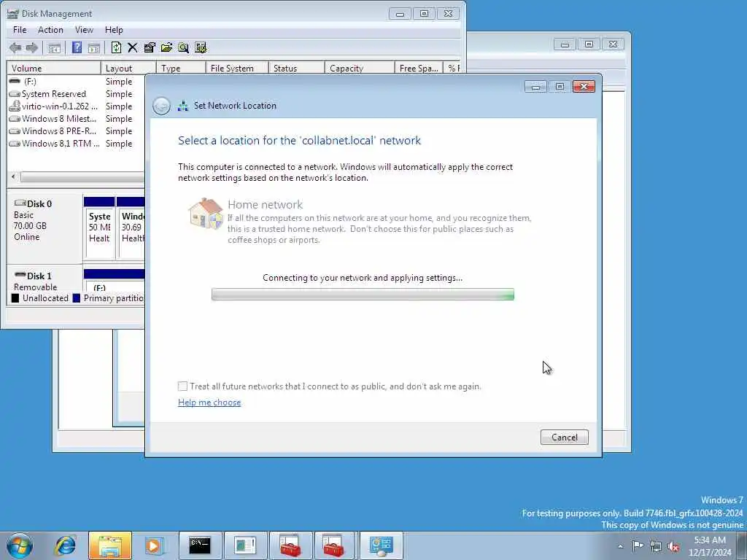
Task: Sort by the Layout column header
Action: coord(128,68)
